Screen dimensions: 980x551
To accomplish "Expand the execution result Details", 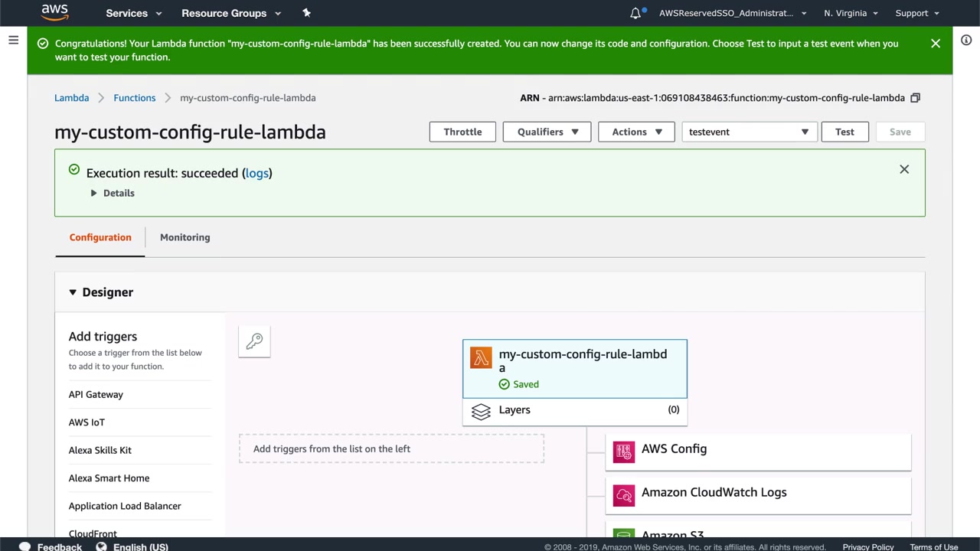I will coord(113,193).
